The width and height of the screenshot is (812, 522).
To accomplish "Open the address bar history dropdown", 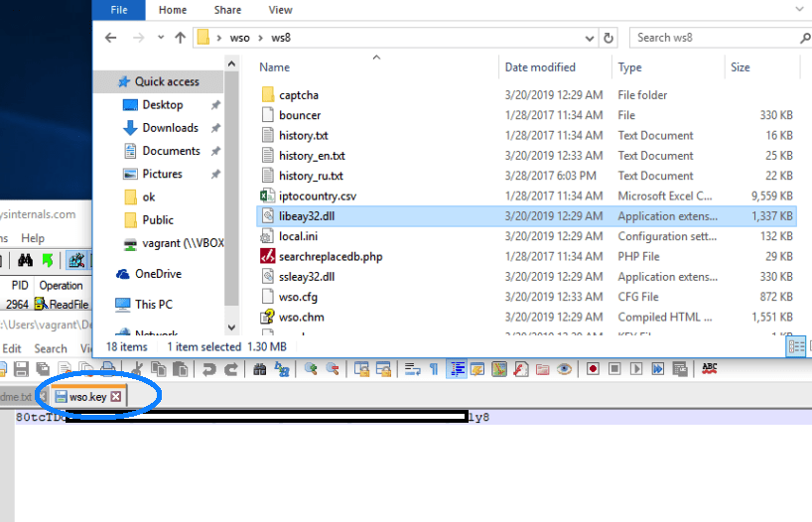I will [x=590, y=38].
